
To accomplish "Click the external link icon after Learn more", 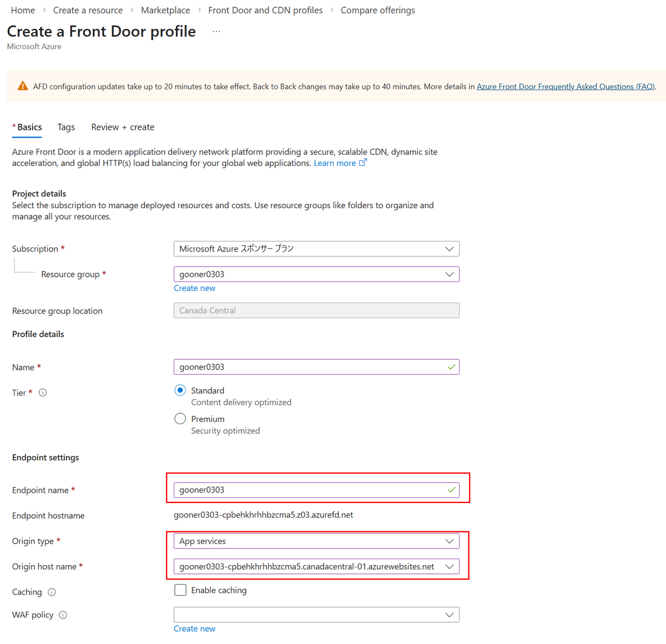I will coord(363,163).
